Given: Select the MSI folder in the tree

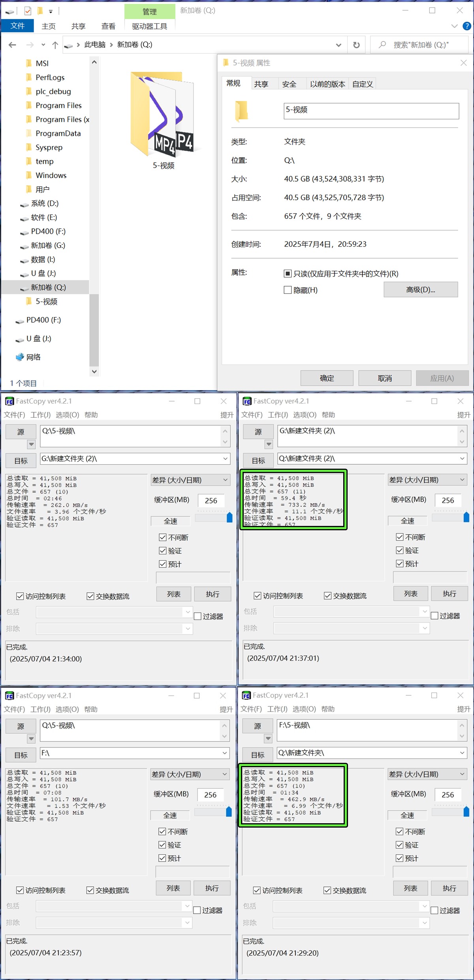Looking at the screenshot, I should click(42, 64).
